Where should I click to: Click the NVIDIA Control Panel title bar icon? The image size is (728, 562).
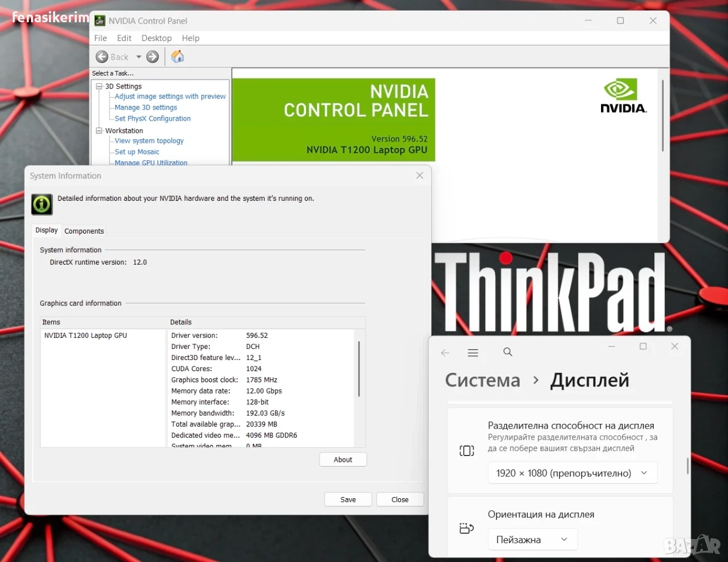click(100, 20)
